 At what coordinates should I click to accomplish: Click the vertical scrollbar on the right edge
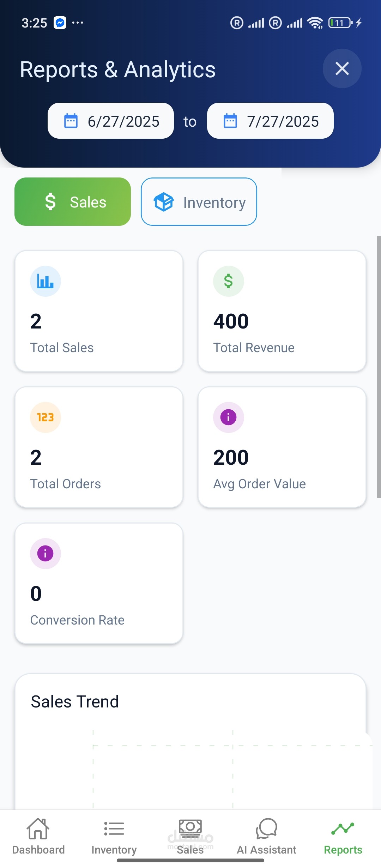click(x=379, y=367)
